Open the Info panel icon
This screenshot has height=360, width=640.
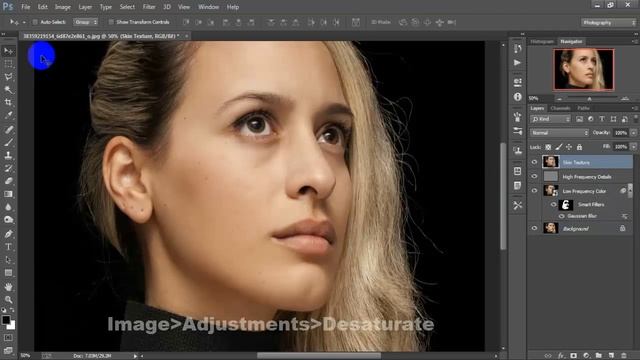[x=518, y=97]
